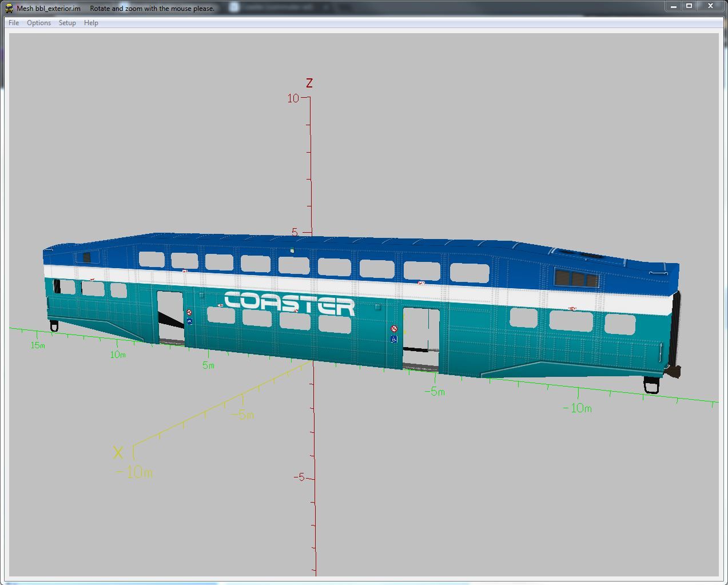Click the COASTER logo on the railcar
This screenshot has height=585, width=728.
click(289, 303)
